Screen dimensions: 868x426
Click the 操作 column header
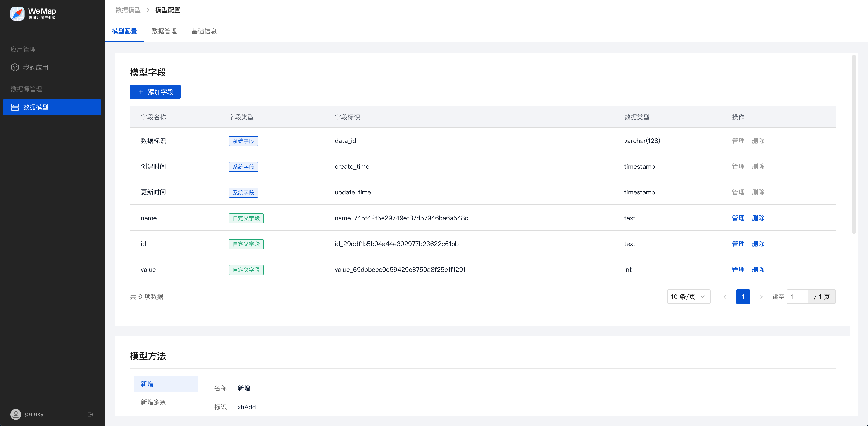coord(738,117)
